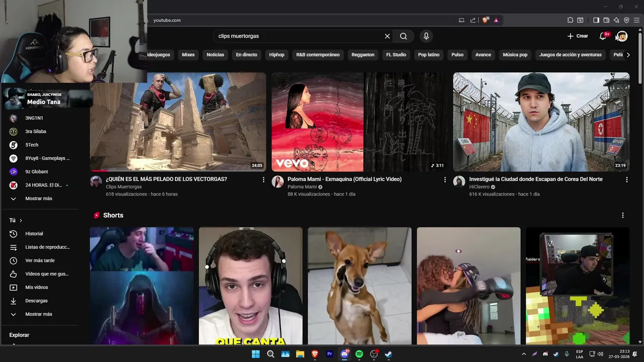The width and height of the screenshot is (644, 362).
Task: Select the En directo chip
Action: tap(247, 55)
